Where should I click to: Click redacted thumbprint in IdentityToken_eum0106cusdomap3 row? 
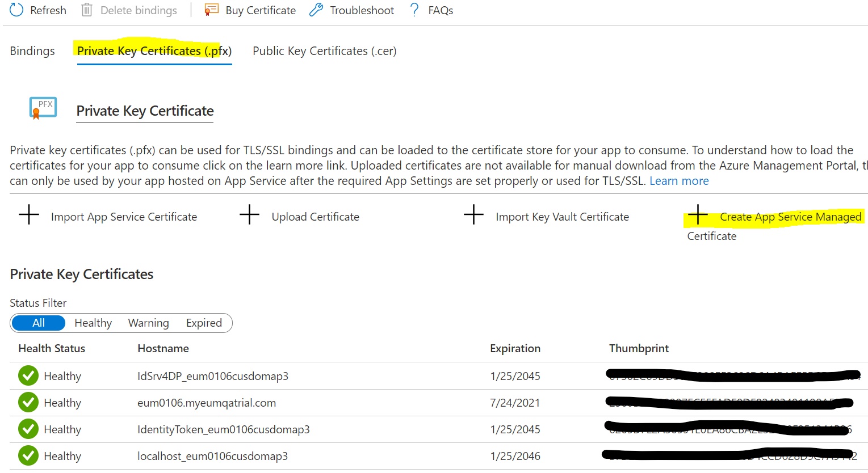728,428
